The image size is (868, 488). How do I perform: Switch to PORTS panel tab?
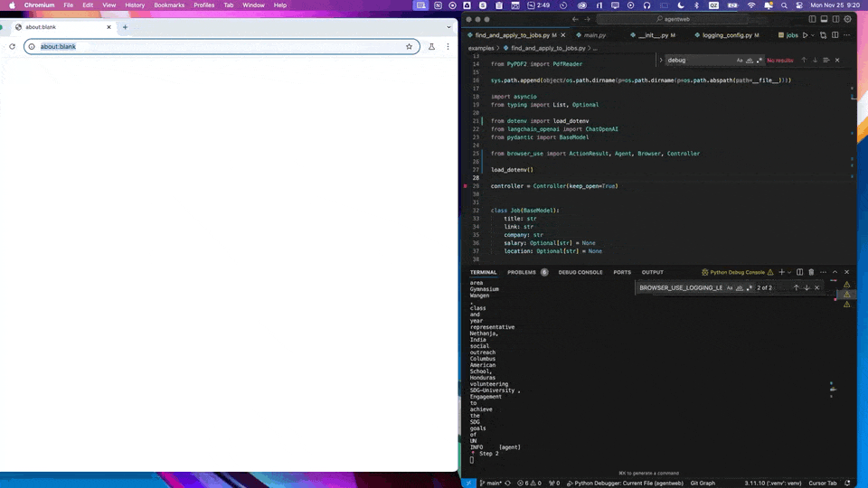pyautogui.click(x=622, y=272)
